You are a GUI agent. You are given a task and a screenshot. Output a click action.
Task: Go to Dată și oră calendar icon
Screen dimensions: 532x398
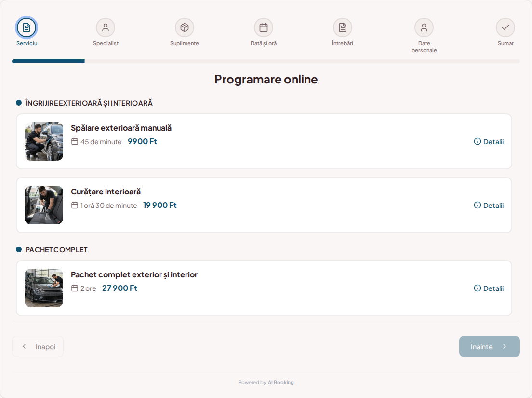[264, 27]
